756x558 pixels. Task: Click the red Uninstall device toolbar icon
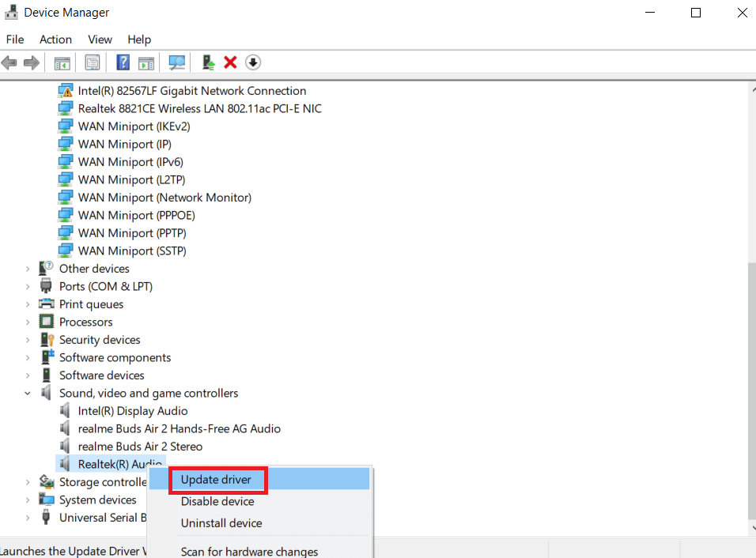tap(229, 62)
